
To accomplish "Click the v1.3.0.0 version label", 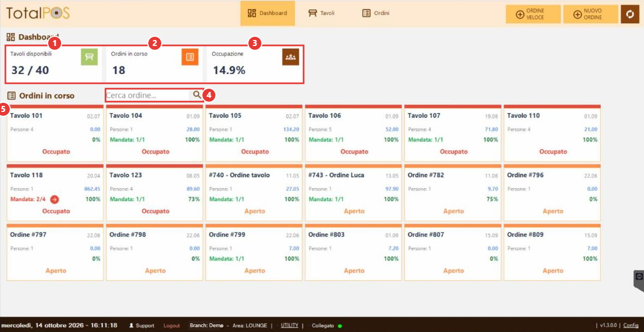I will (609, 326).
